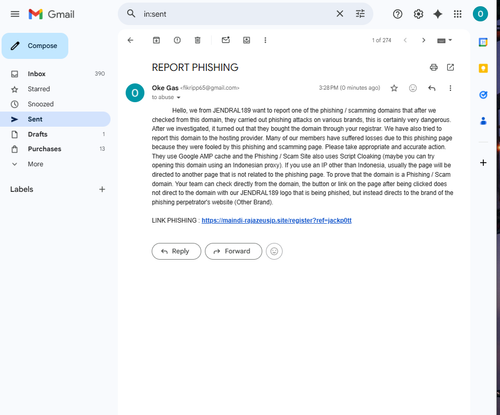Click the search magnifier icon
The image size is (500, 415).
[x=131, y=14]
